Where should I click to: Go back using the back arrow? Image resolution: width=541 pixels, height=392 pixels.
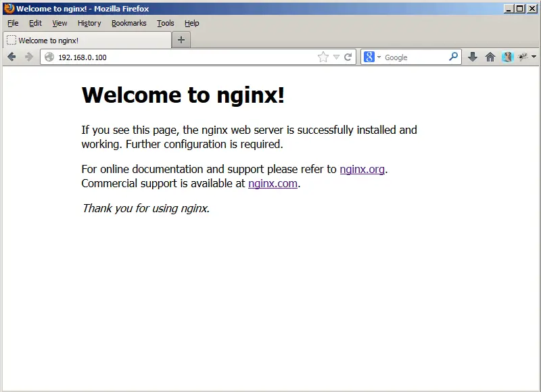pyautogui.click(x=11, y=57)
